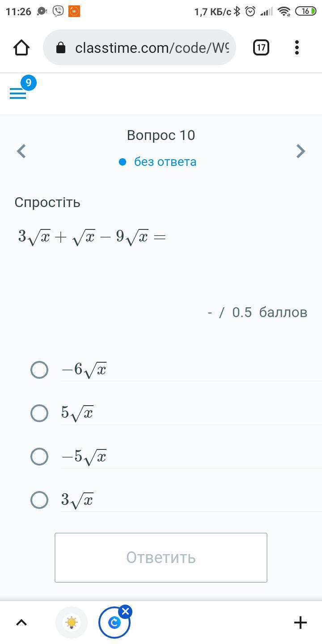
Task: Go to next question with right chevron
Action: (301, 151)
